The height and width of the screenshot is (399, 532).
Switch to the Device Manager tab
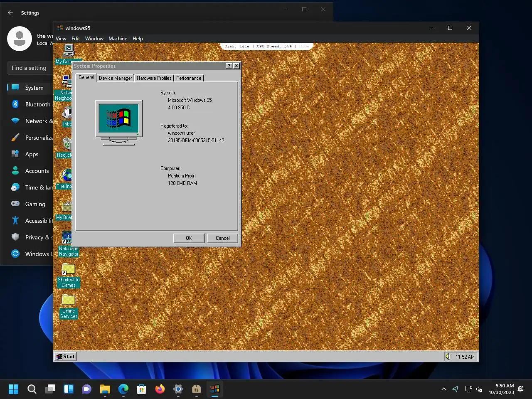point(115,78)
